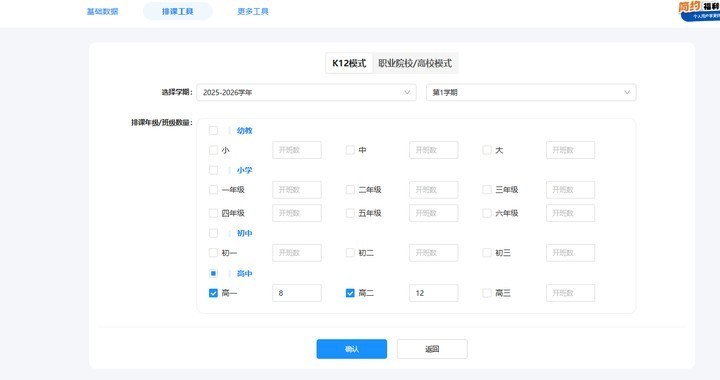This screenshot has height=380, width=720.
Task: Click the 初中 section label
Action: (244, 233)
